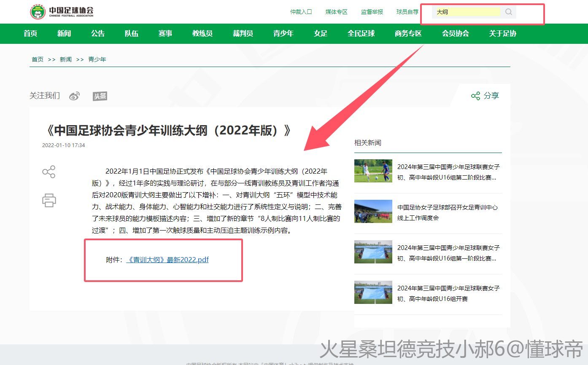588x365 pixels.
Task: Select 裁判员 in the green navigation bar
Action: click(x=243, y=34)
